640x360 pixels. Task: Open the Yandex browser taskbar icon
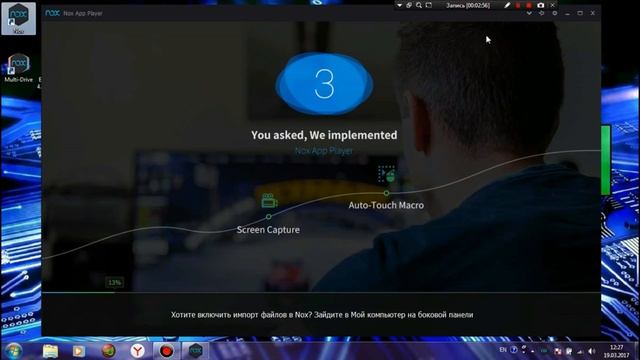point(138,351)
